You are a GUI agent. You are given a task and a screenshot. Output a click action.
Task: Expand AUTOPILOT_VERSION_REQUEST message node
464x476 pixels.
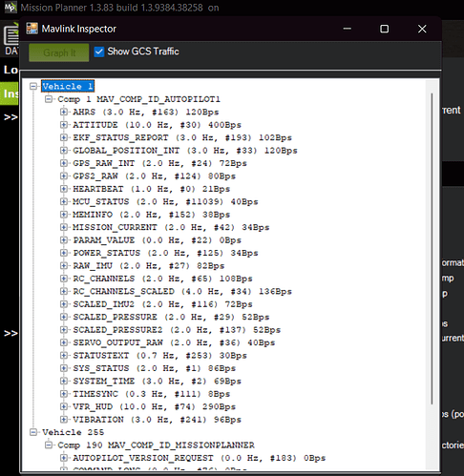(64, 458)
